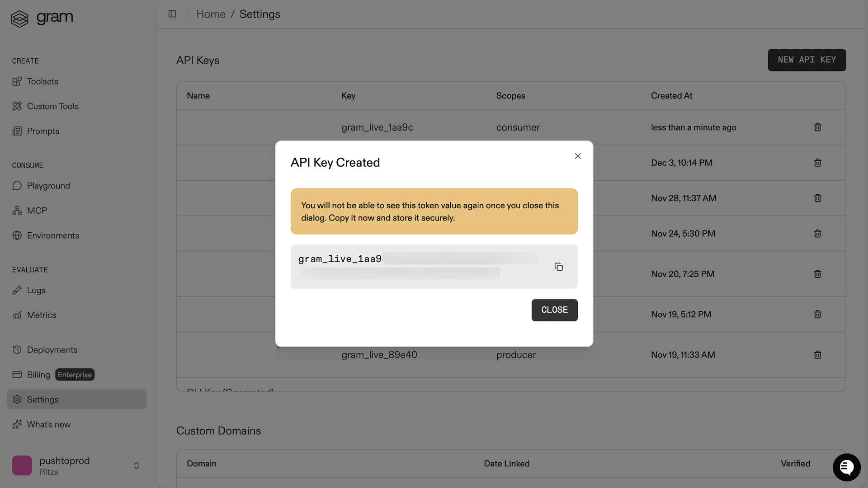Open the Metrics section
868x488 pixels.
coord(42,315)
